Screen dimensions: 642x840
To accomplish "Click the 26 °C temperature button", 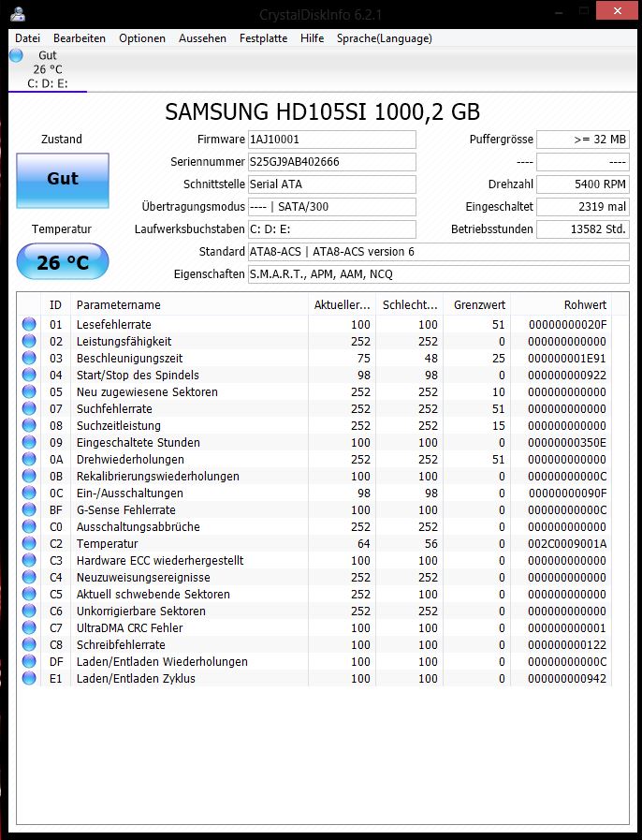I will (x=63, y=261).
